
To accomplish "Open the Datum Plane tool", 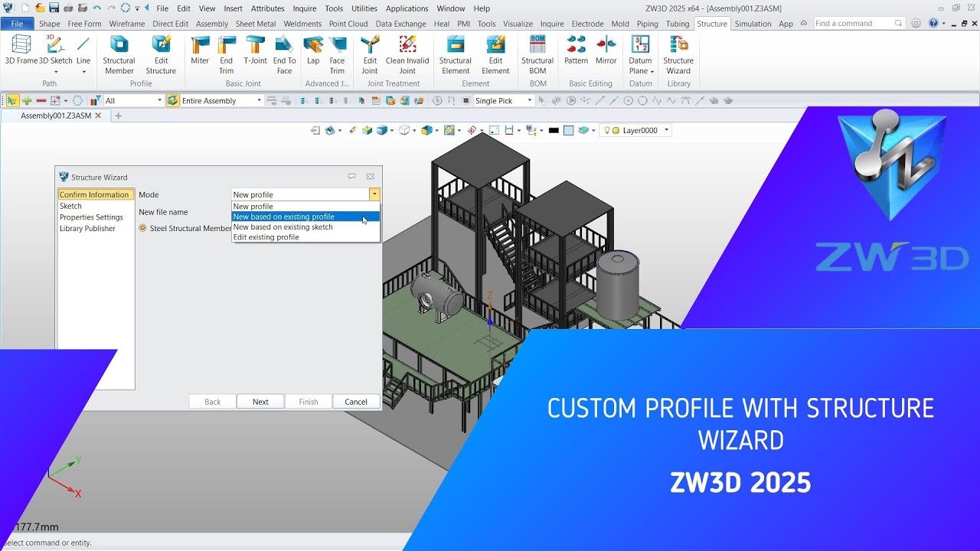I will (x=640, y=55).
